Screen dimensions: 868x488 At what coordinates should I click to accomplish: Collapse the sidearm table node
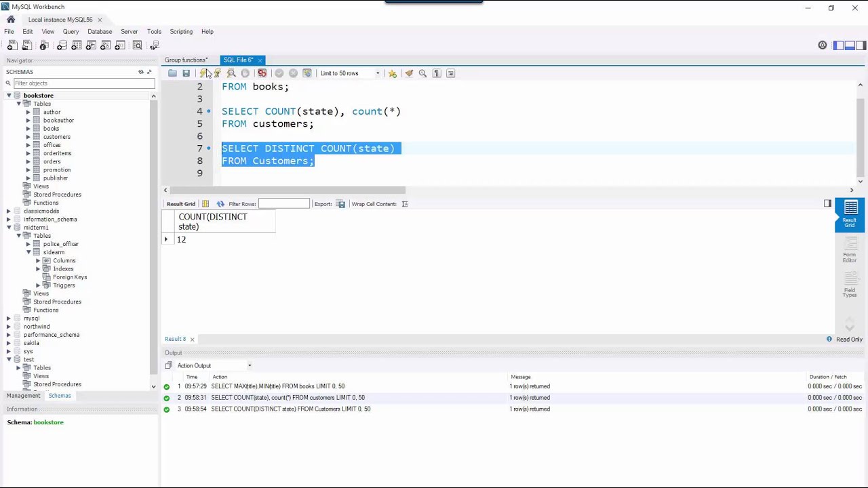[x=28, y=252]
